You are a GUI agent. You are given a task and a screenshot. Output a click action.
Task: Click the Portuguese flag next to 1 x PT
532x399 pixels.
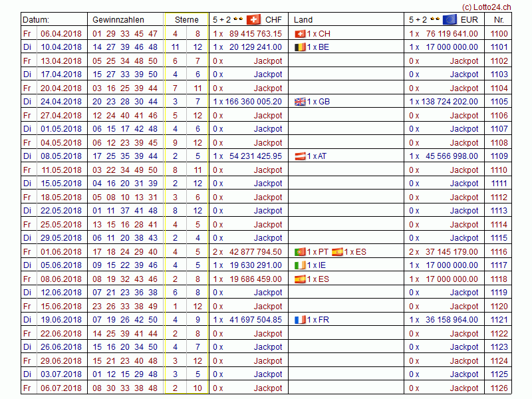[299, 252]
